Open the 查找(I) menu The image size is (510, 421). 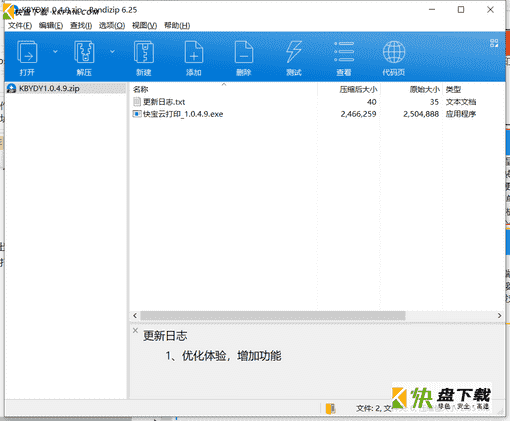[x=81, y=26]
